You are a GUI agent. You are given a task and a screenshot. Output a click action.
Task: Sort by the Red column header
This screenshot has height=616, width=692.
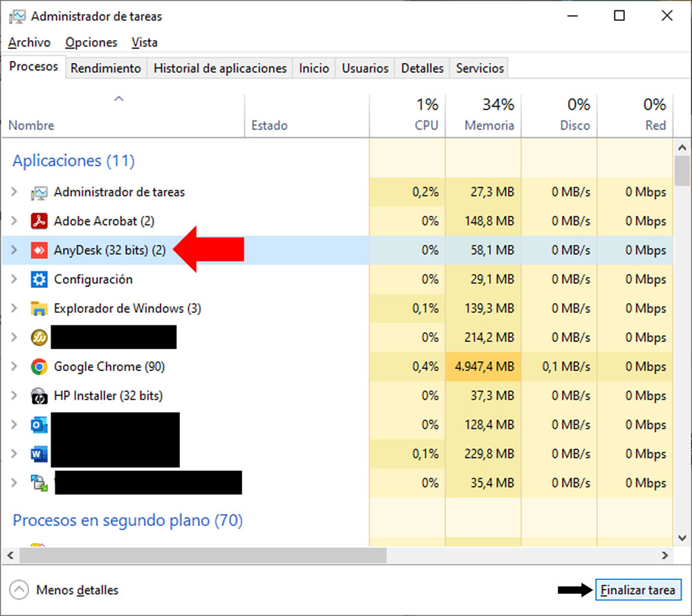[635, 116]
